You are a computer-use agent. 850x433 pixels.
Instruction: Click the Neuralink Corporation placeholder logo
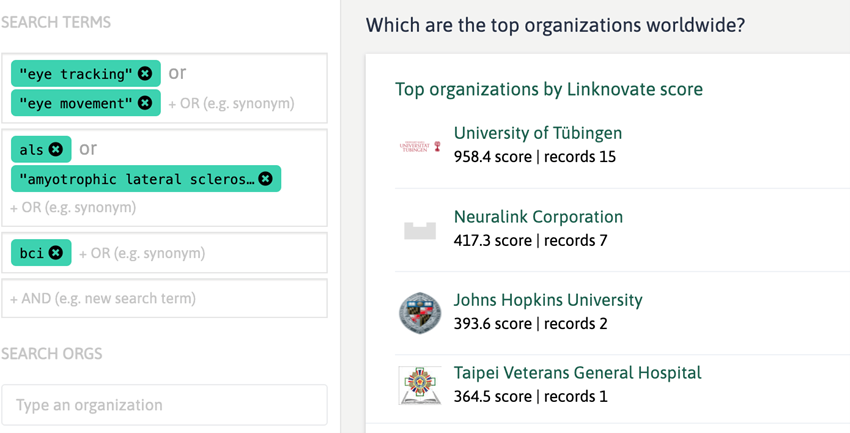point(419,230)
